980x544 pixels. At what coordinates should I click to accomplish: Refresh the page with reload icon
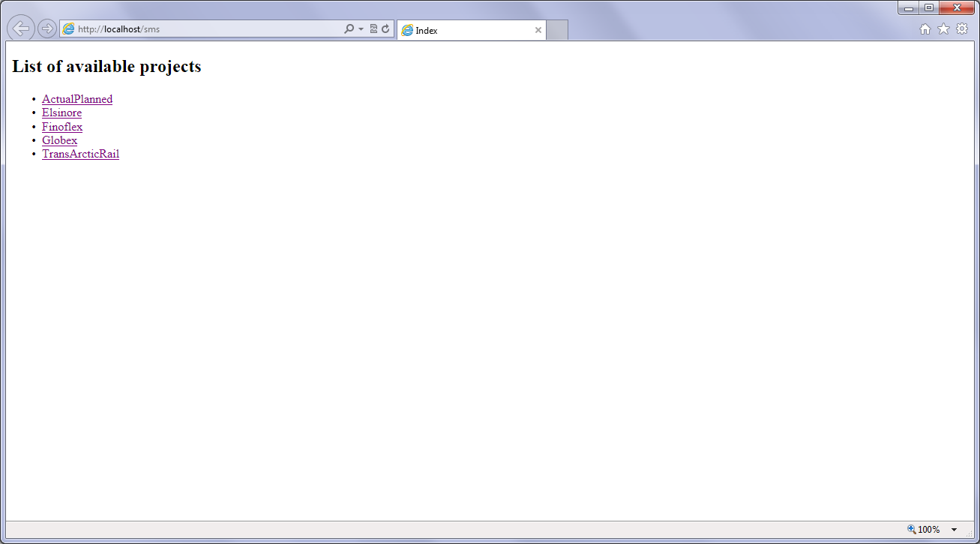coord(385,29)
